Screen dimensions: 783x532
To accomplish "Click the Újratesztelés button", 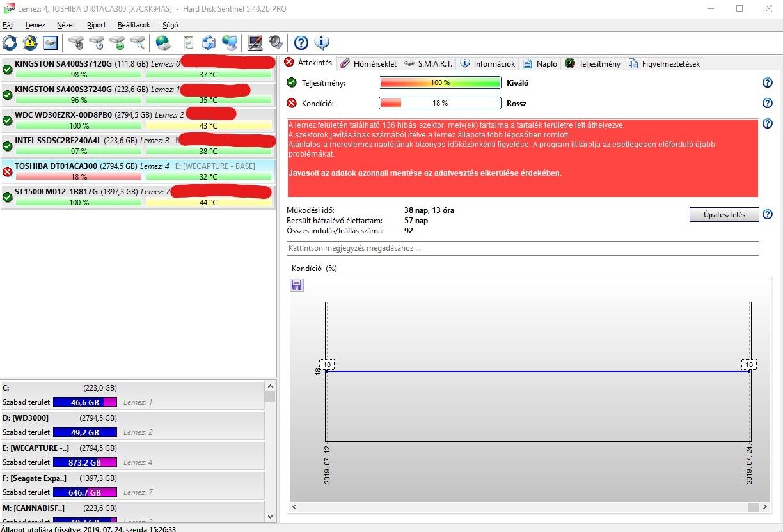I will 724,214.
